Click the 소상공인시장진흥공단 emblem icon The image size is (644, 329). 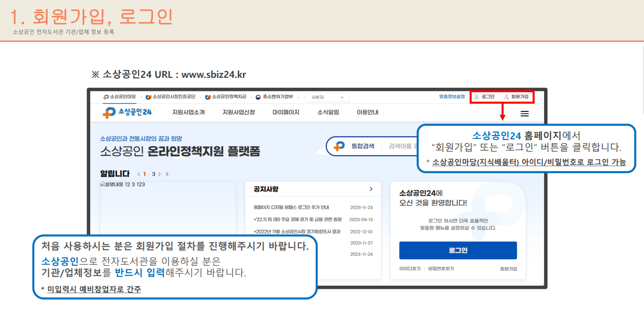coord(148,97)
